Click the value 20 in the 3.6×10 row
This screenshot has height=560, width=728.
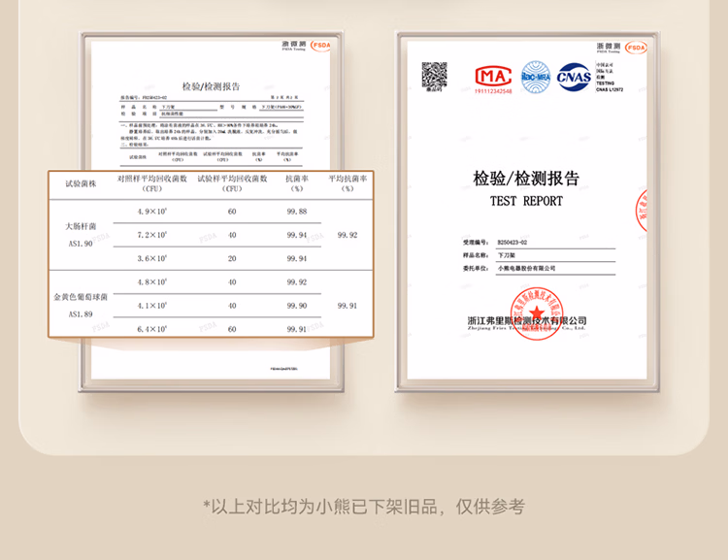pyautogui.click(x=232, y=258)
